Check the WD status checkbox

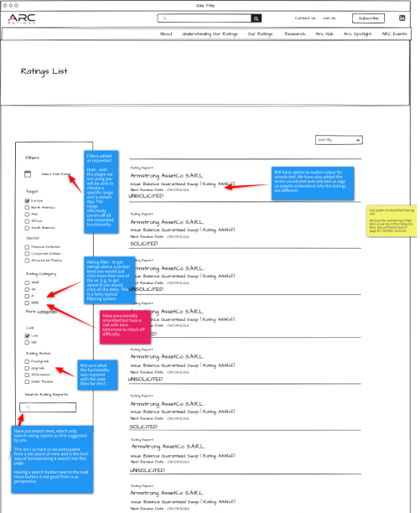click(27, 343)
